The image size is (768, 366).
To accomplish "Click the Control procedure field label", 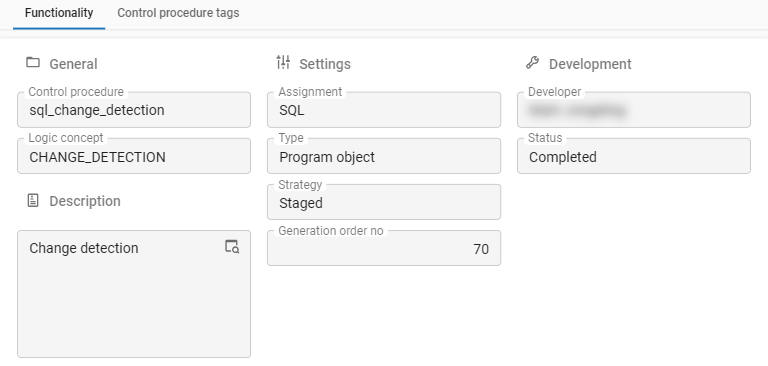I will 76,92.
